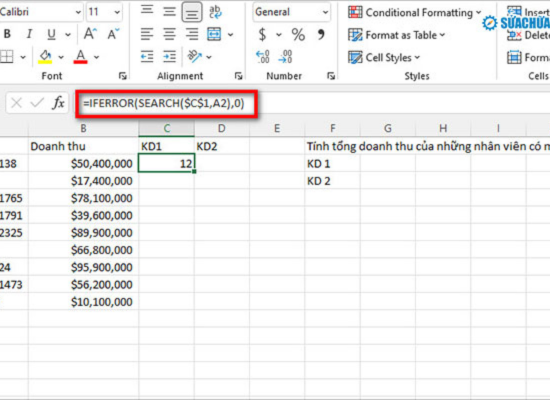The height and width of the screenshot is (400, 550).
Task: Open Merge & Center dropdown arrow
Action: pyautogui.click(x=230, y=34)
